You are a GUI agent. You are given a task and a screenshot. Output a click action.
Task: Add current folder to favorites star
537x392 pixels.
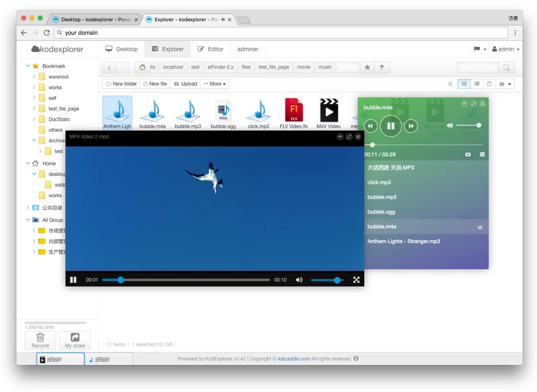[367, 67]
